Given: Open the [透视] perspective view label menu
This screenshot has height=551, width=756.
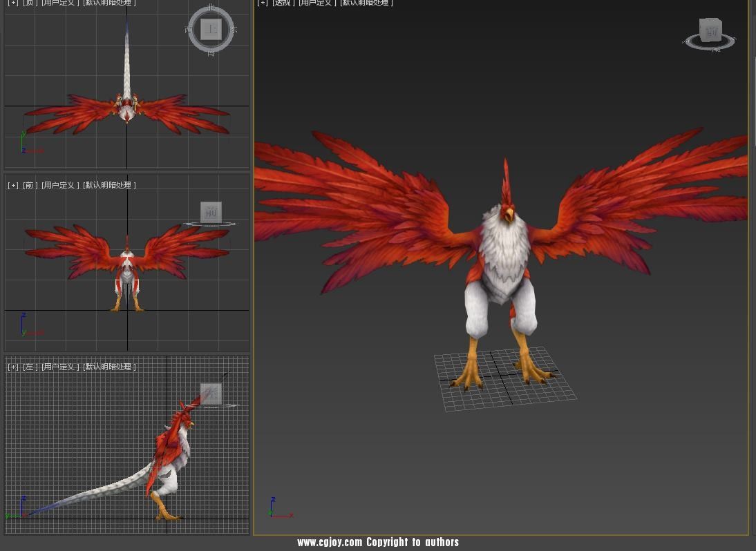Looking at the screenshot, I should click(x=283, y=3).
